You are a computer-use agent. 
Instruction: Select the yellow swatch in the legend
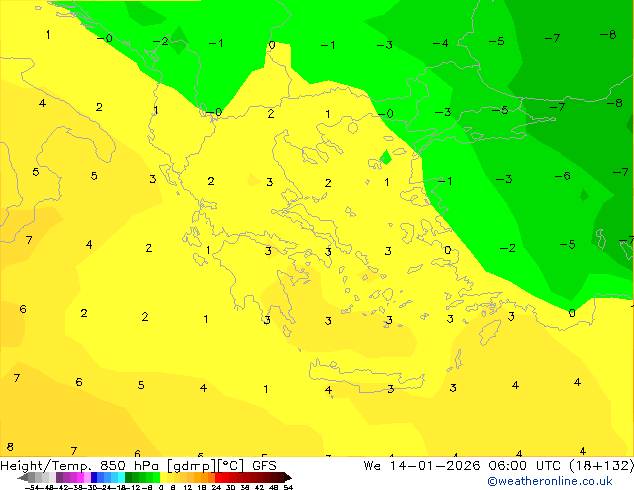coord(163,477)
